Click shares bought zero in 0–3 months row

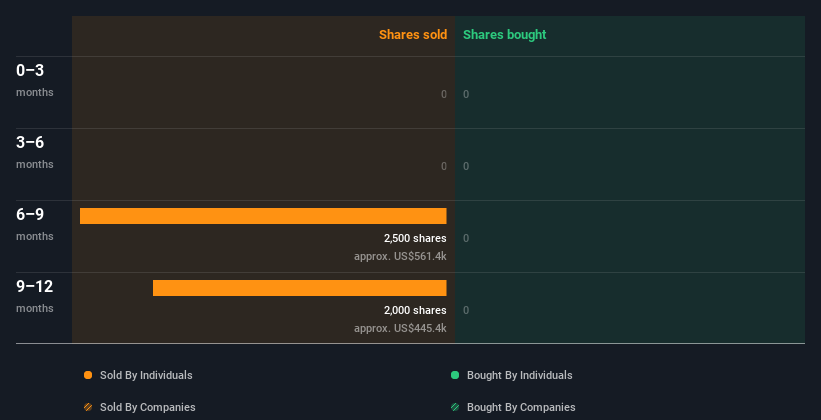pos(466,94)
